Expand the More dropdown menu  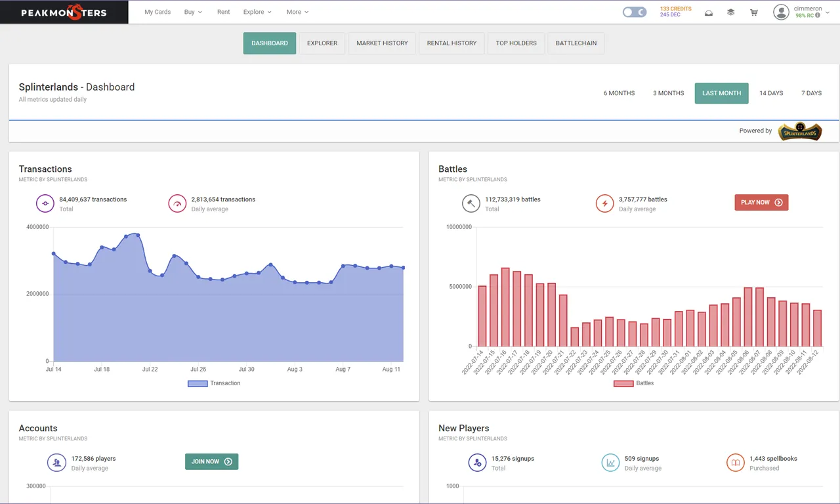[x=297, y=12]
